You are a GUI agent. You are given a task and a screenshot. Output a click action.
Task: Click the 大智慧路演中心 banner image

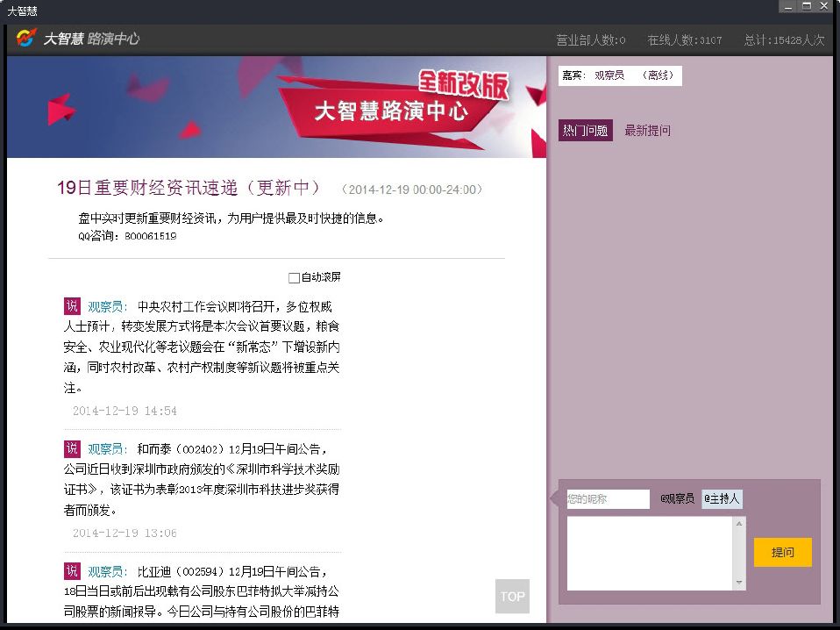(276, 107)
